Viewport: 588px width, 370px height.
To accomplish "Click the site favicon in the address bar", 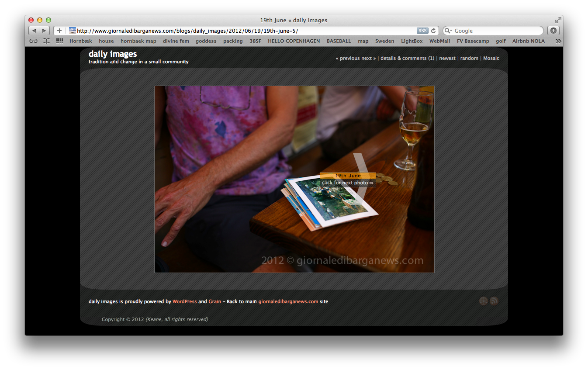I will pyautogui.click(x=73, y=31).
